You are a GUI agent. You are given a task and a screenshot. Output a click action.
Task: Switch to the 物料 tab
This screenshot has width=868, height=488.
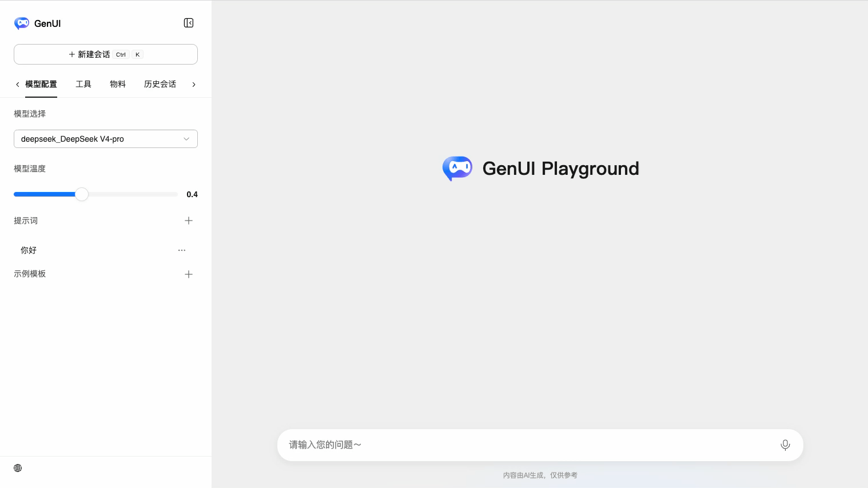coord(118,84)
